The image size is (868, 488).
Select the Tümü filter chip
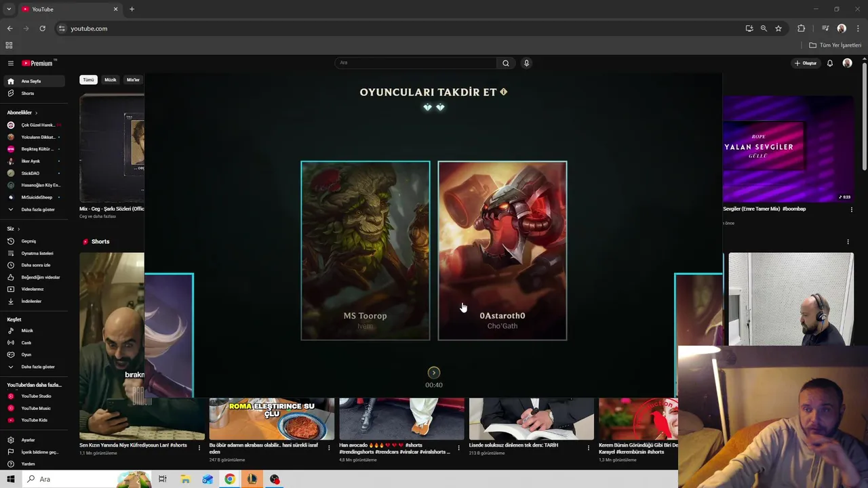tap(88, 80)
